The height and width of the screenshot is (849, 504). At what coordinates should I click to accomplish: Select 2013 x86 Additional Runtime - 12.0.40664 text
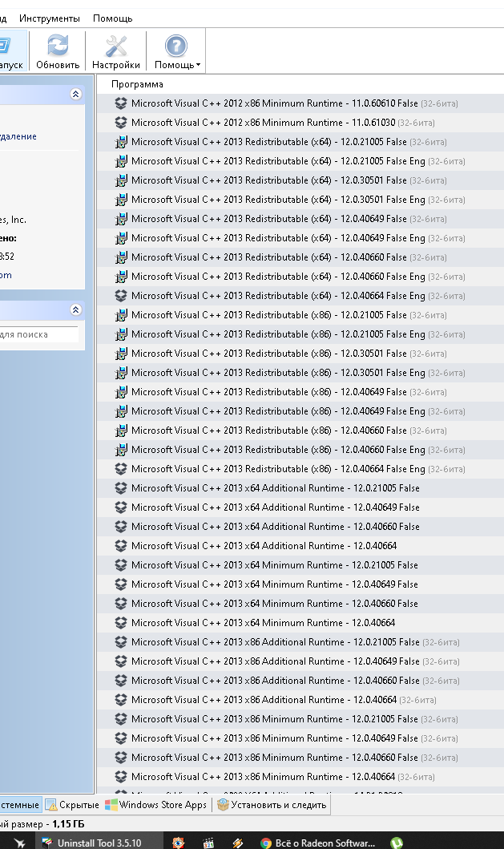click(264, 700)
